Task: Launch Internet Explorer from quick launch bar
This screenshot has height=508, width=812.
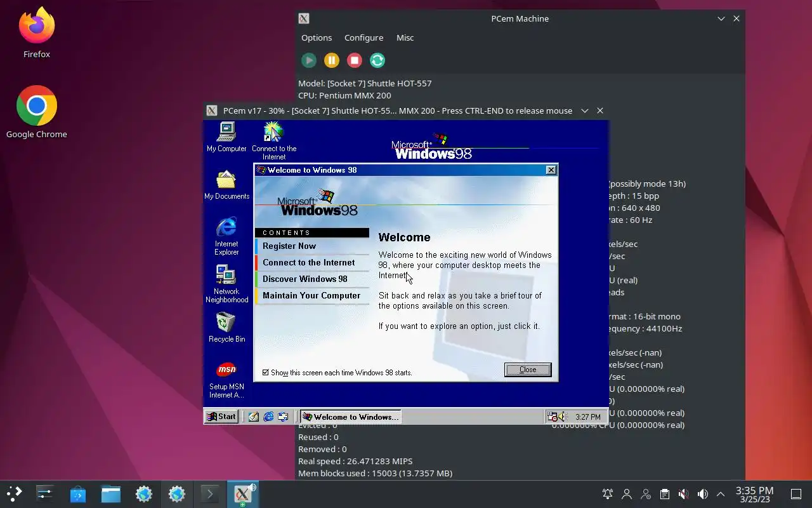Action: [x=268, y=417]
